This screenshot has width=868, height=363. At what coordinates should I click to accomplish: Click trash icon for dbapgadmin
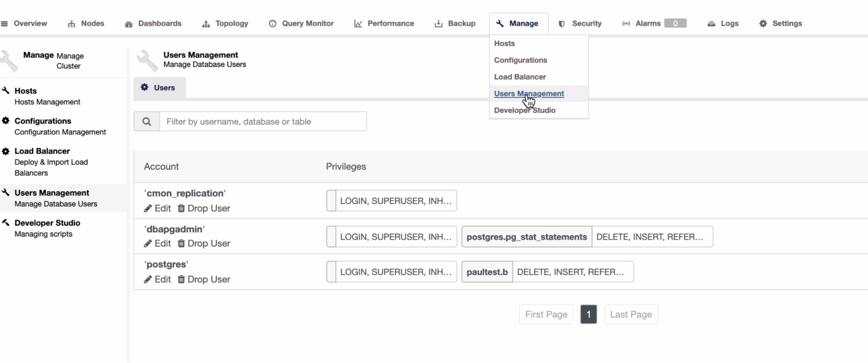point(182,243)
